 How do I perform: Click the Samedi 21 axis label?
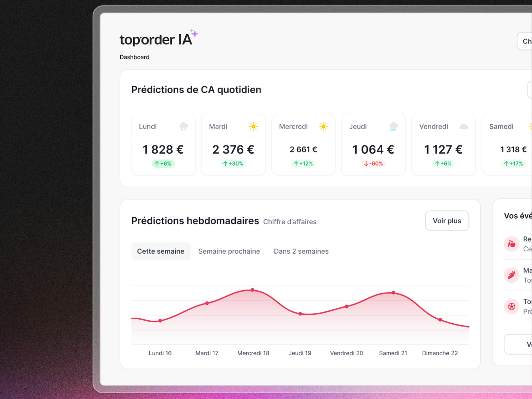click(393, 353)
